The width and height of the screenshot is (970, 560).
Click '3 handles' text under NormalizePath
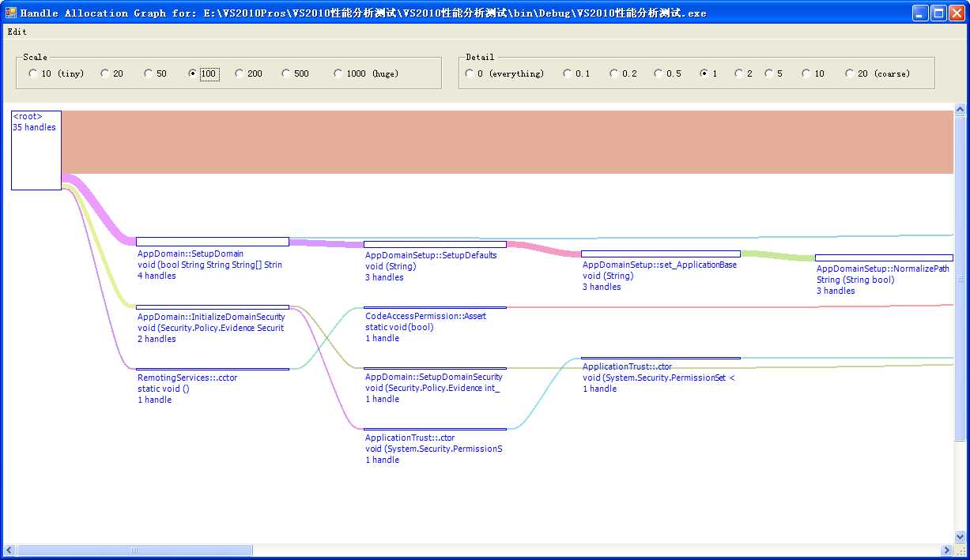[836, 291]
